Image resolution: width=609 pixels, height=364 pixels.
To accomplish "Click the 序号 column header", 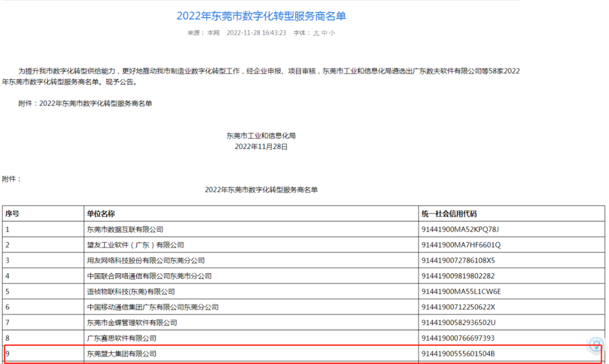I will (x=12, y=214).
